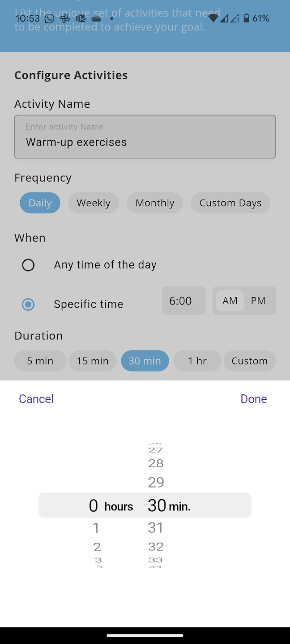Switch to the PM time setting

pos(258,301)
